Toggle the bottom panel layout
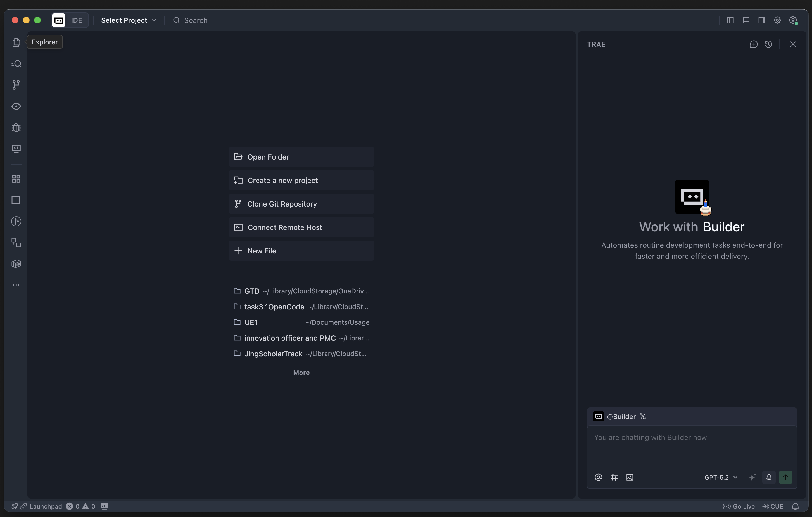This screenshot has height=517, width=812. point(746,20)
